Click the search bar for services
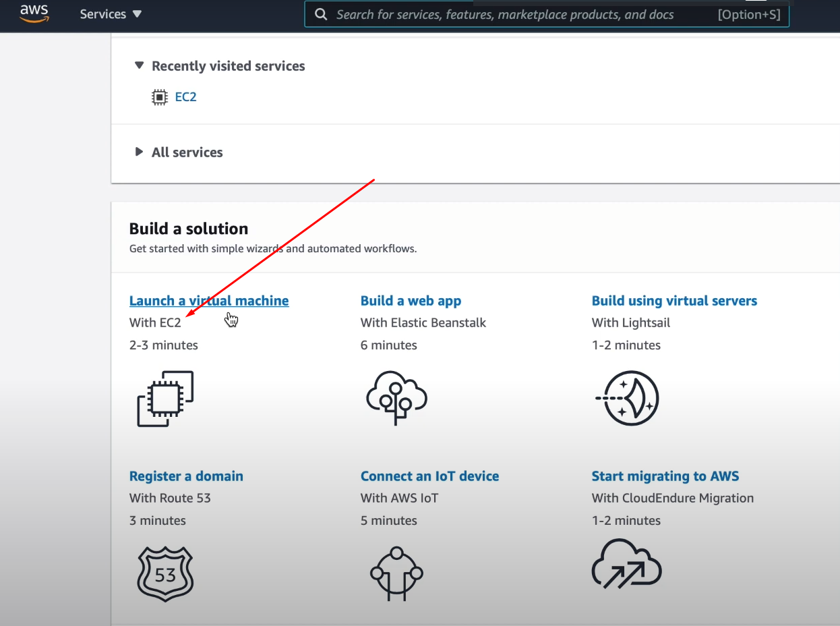The width and height of the screenshot is (840, 626). 547,14
